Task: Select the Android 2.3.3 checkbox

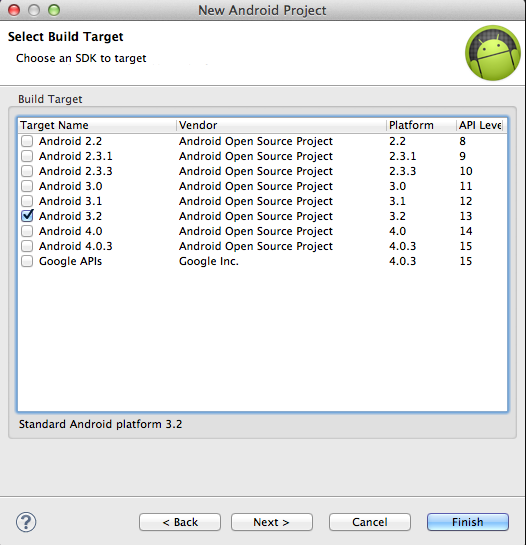Action: tap(27, 171)
